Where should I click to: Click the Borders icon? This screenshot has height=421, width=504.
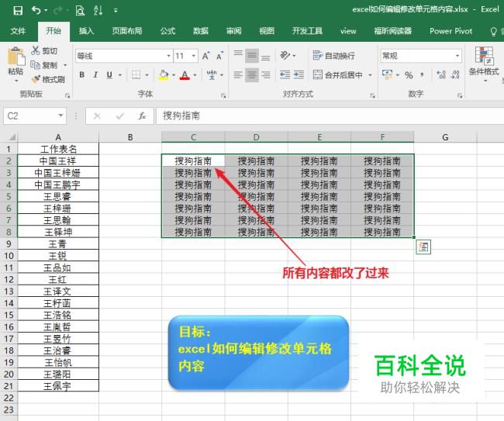tap(136, 75)
